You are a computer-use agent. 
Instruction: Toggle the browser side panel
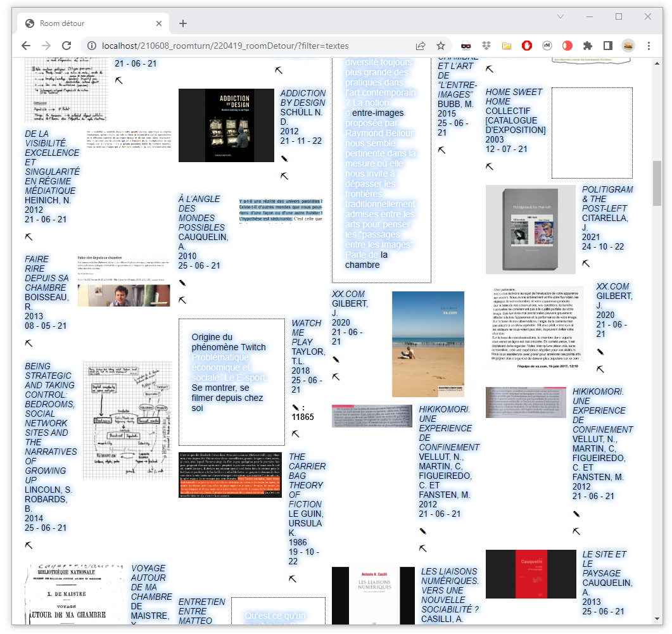click(607, 46)
